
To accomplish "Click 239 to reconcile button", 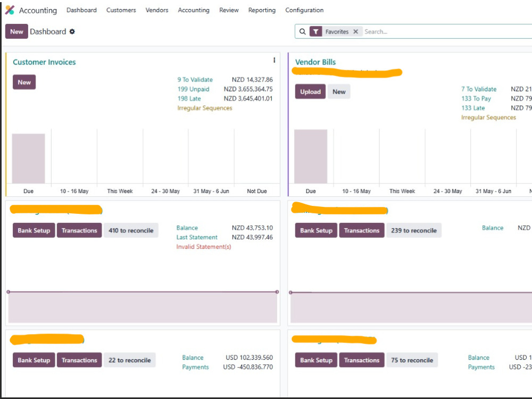I will pos(413,230).
